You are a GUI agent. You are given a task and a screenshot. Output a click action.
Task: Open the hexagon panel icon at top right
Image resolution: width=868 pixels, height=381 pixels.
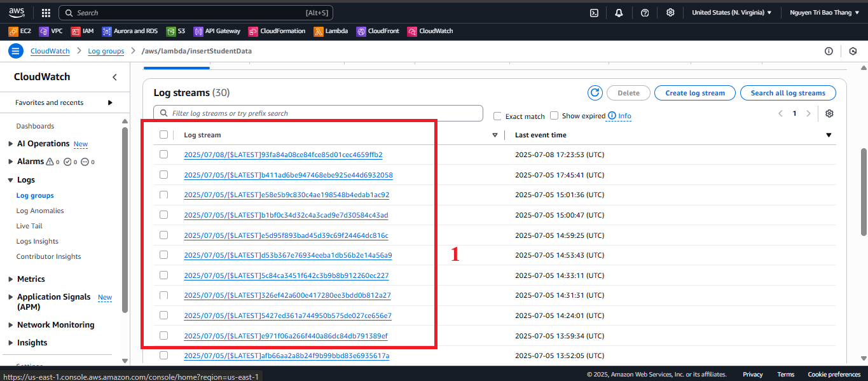pyautogui.click(x=853, y=51)
